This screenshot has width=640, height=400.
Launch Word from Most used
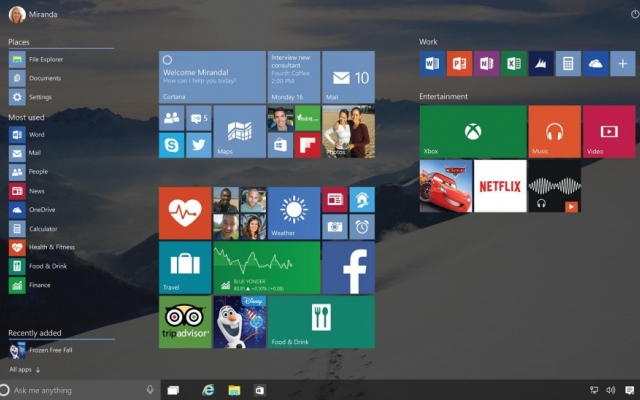tap(27, 135)
